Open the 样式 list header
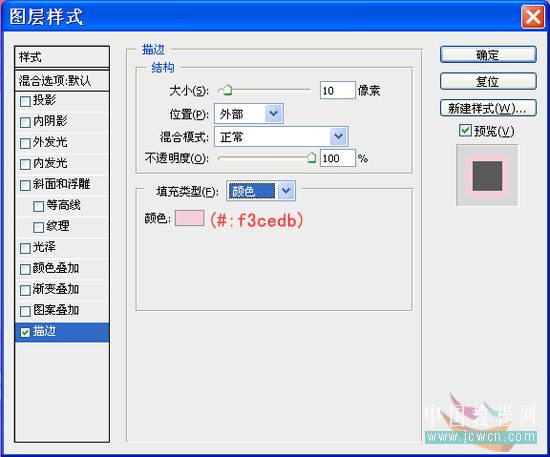This screenshot has width=550, height=457. (x=62, y=56)
